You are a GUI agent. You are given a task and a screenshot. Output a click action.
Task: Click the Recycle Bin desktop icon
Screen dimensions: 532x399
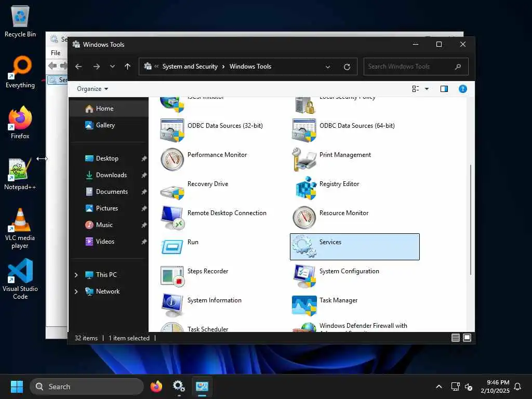pyautogui.click(x=20, y=21)
